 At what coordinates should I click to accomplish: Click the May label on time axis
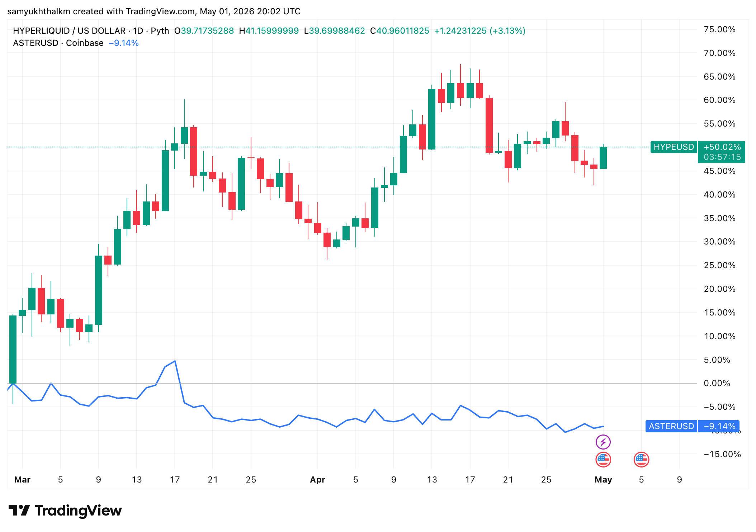(603, 480)
